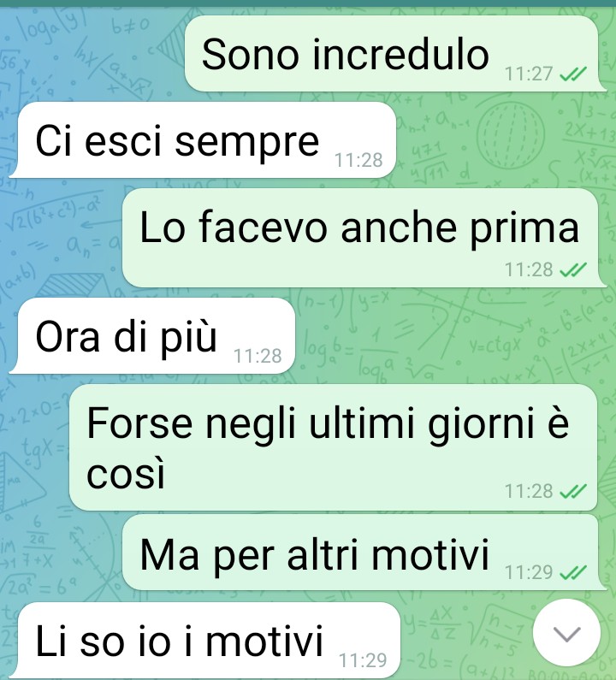The width and height of the screenshot is (616, 680).
Task: Click read checkmarks on 'Sono incredulo'
Action: 573,74
